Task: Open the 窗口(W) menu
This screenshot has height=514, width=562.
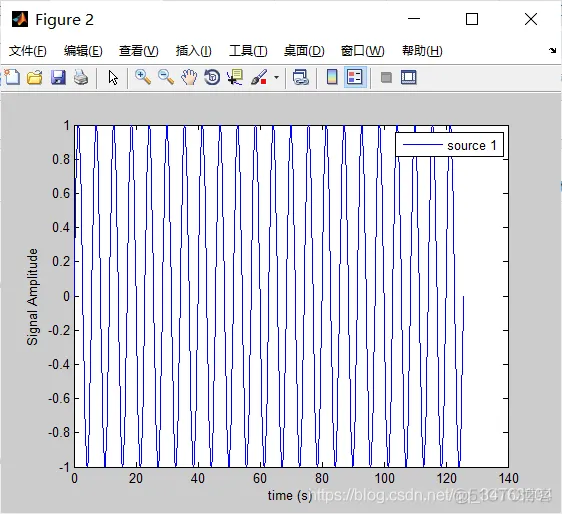Action: coord(362,51)
